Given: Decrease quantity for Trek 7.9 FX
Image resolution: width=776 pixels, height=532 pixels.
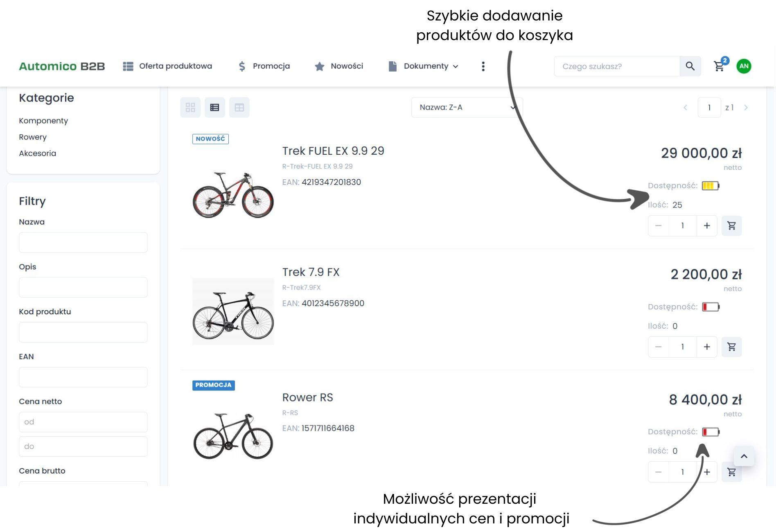Looking at the screenshot, I should click(658, 347).
